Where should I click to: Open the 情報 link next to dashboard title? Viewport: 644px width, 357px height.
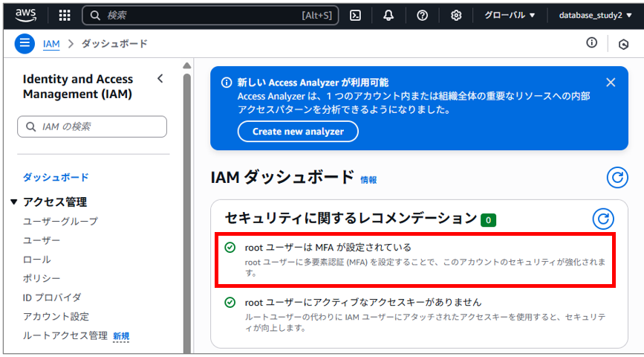[x=368, y=180]
